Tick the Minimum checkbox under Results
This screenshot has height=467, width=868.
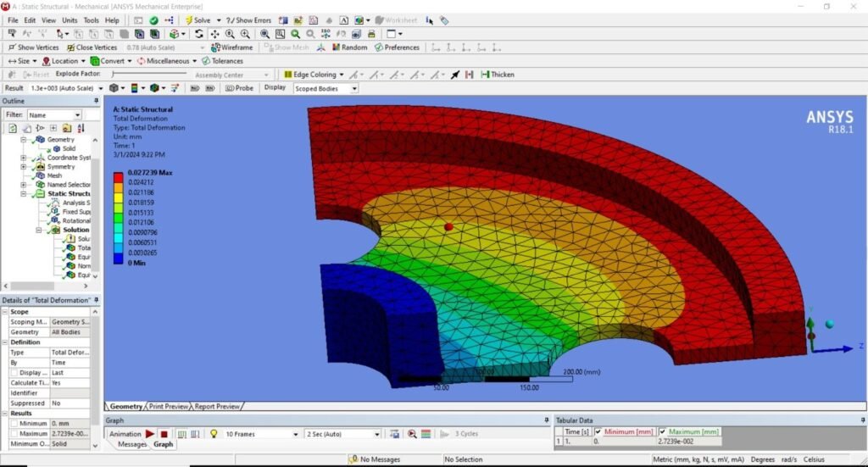coord(14,423)
